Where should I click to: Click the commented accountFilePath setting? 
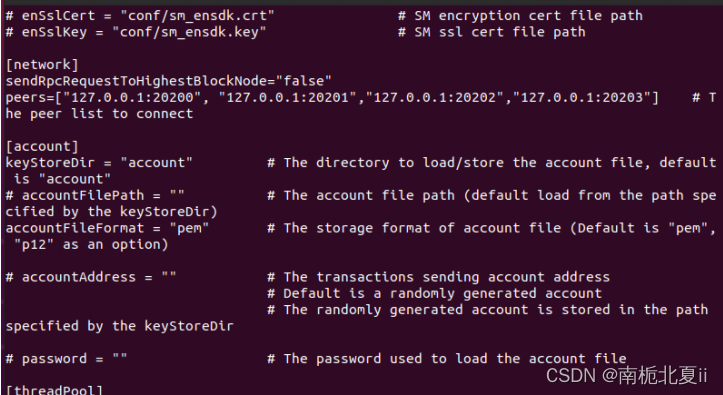point(95,195)
